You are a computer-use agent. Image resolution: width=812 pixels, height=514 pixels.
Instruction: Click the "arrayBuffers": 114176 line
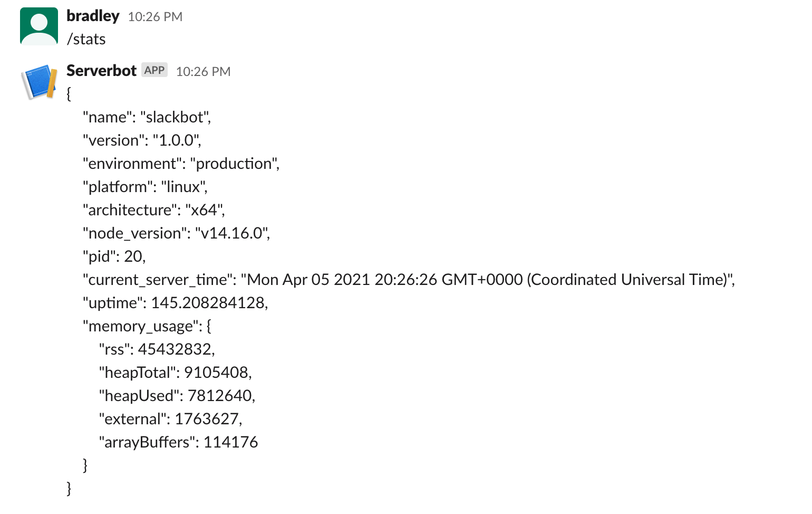point(178,442)
